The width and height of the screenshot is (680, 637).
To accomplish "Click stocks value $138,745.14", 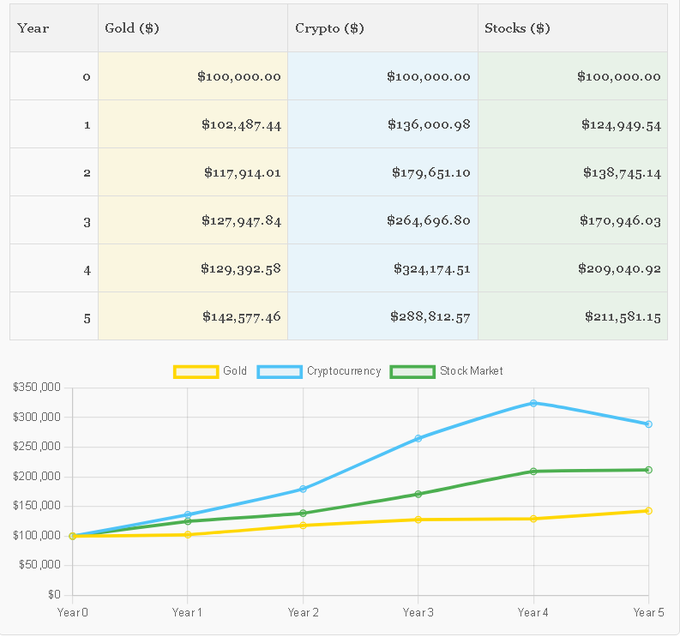I will (622, 173).
